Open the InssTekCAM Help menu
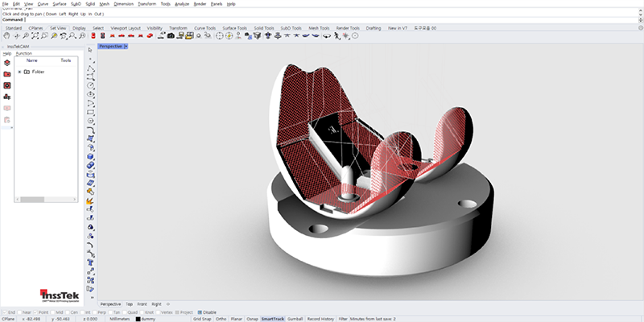The height and width of the screenshot is (322, 644). point(7,53)
